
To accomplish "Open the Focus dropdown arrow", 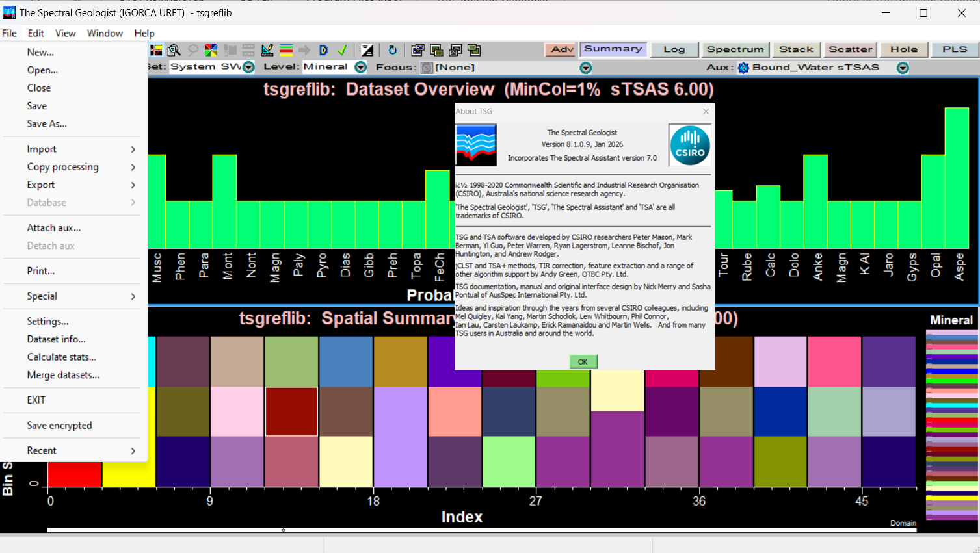I will (586, 68).
